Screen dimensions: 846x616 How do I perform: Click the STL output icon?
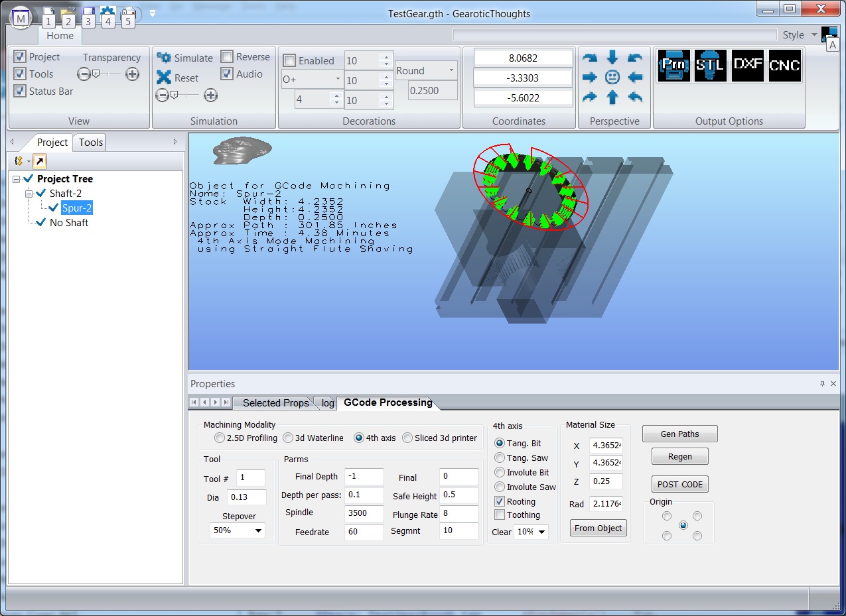711,66
